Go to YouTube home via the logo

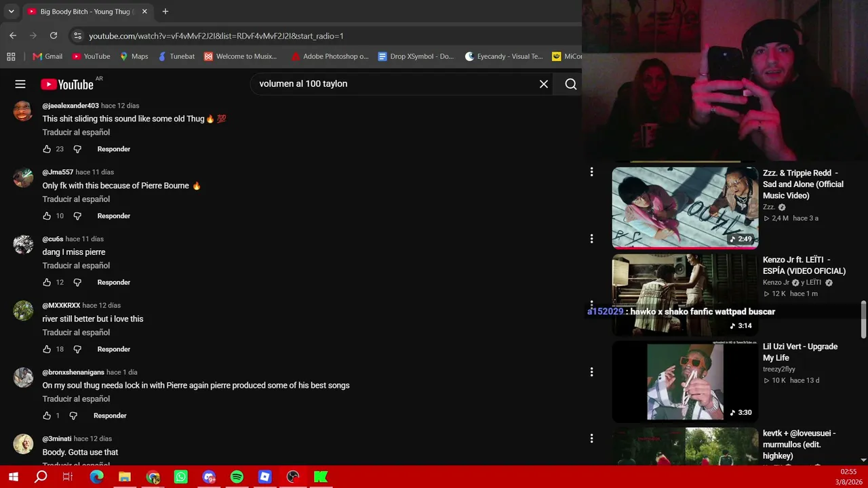coord(67,84)
